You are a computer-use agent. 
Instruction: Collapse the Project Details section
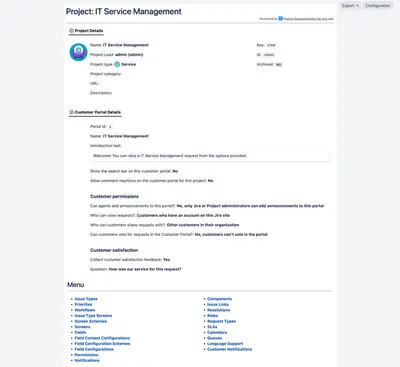coord(86,31)
